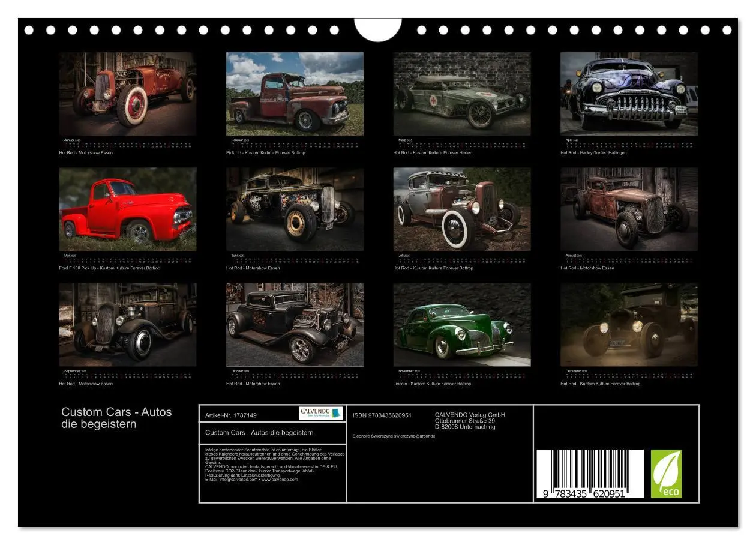
Task: Click the boxed 'Custom Cars - Autos die begeistern' line
Action: click(259, 432)
